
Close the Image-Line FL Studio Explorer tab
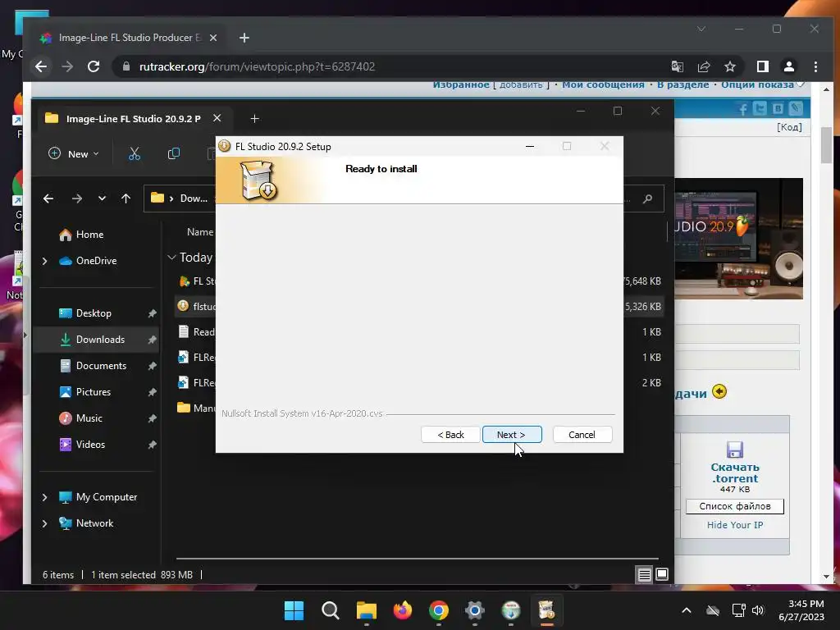217,118
